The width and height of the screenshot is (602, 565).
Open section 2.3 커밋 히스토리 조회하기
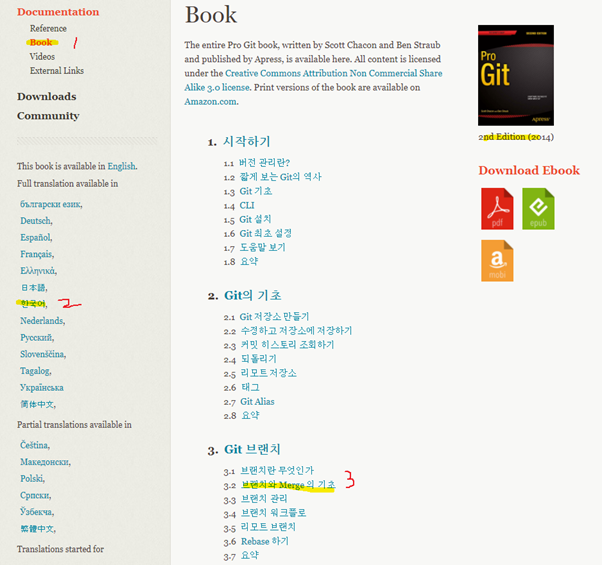point(287,345)
